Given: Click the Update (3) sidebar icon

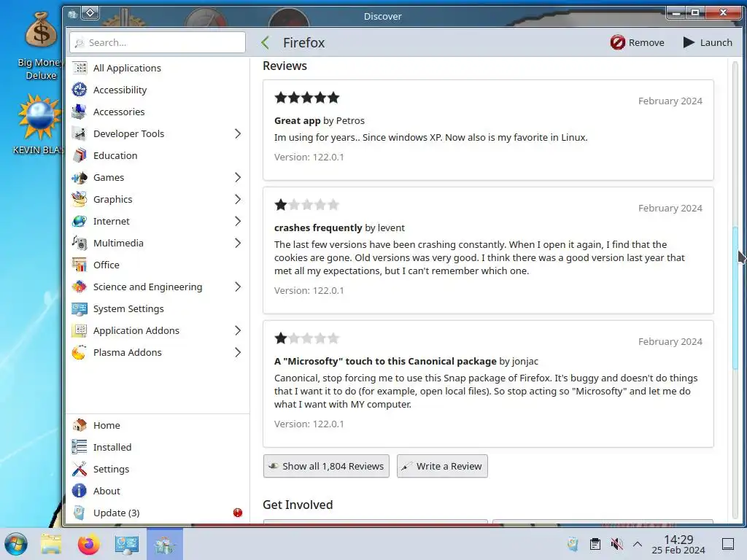Looking at the screenshot, I should (80, 513).
